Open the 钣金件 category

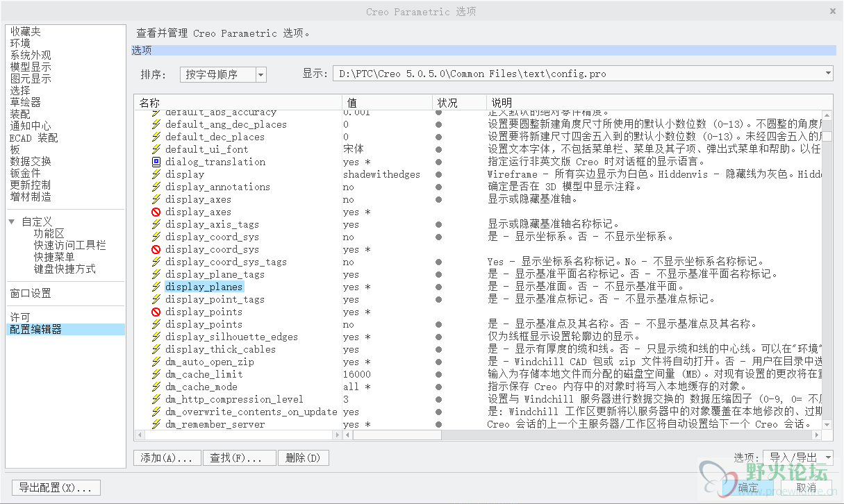pos(25,173)
